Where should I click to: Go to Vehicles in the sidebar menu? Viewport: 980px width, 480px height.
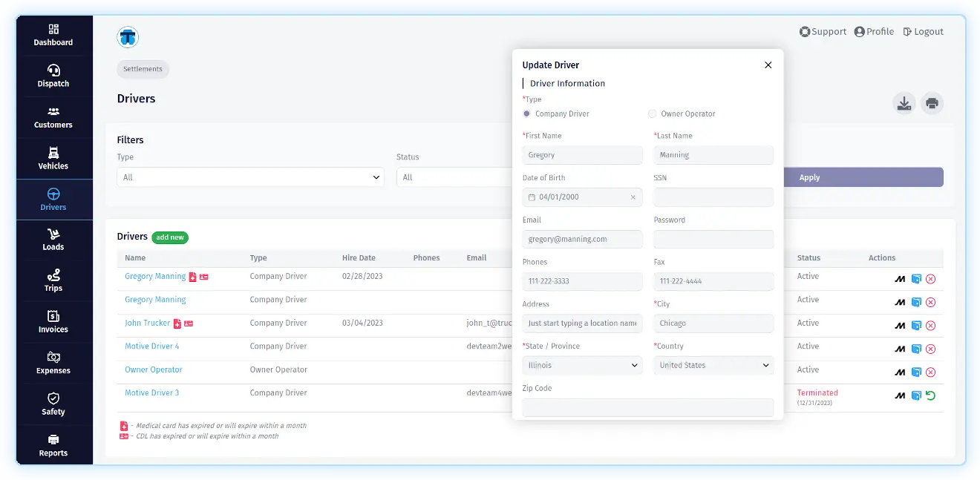click(x=53, y=158)
